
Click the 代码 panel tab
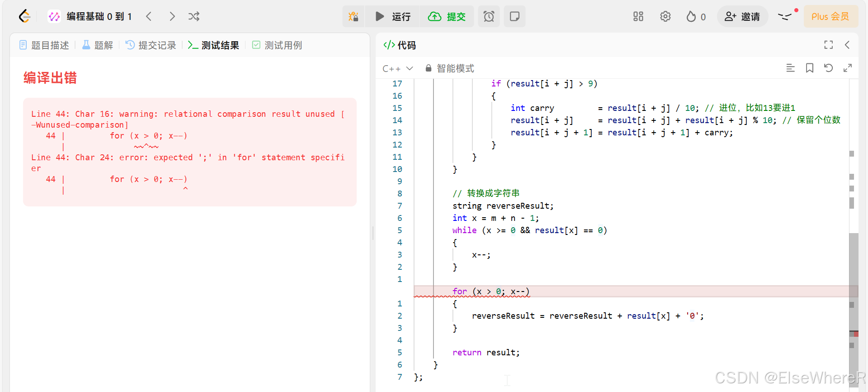pos(400,45)
